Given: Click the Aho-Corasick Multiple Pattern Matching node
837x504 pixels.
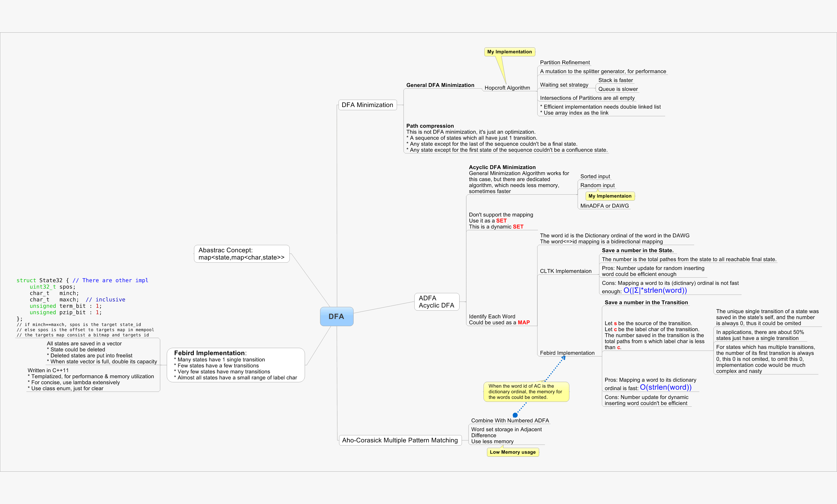Looking at the screenshot, I should tap(400, 440).
